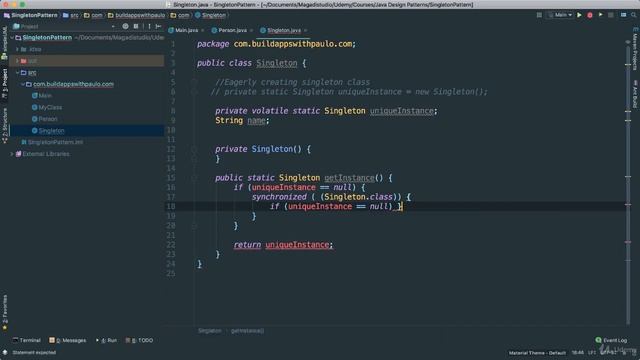Click the editor vertical scrollbar
Screen dimensions: 640x360
[x=628, y=184]
